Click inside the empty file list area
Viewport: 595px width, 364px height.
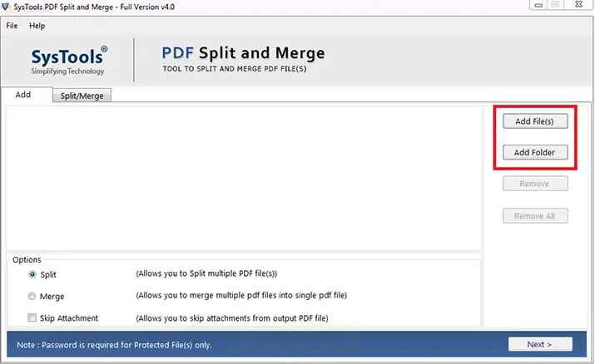(244, 178)
